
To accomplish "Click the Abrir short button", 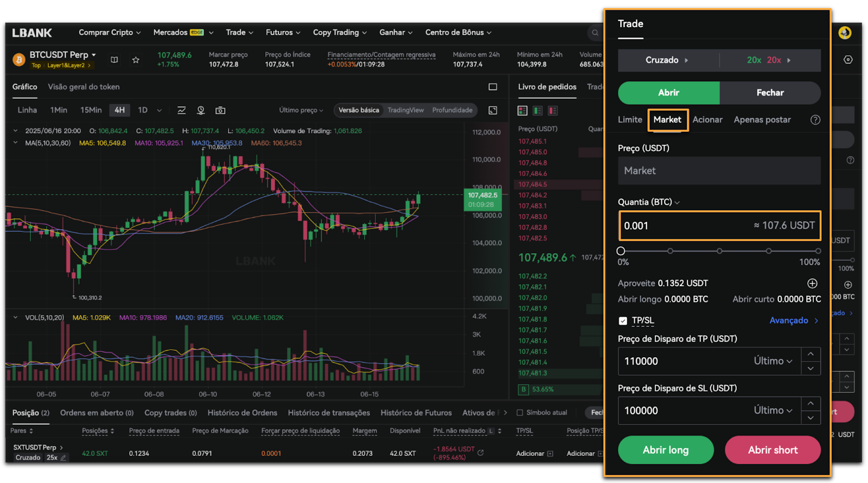I will coord(773,450).
